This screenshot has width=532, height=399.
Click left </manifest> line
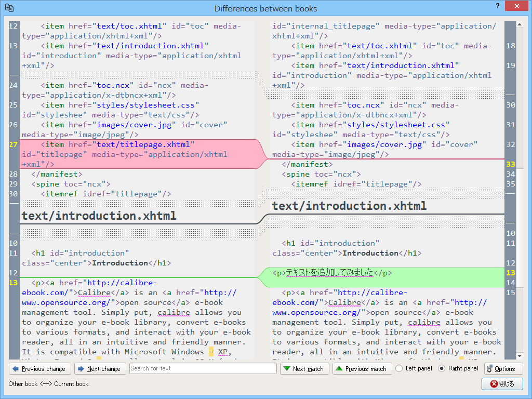point(57,174)
